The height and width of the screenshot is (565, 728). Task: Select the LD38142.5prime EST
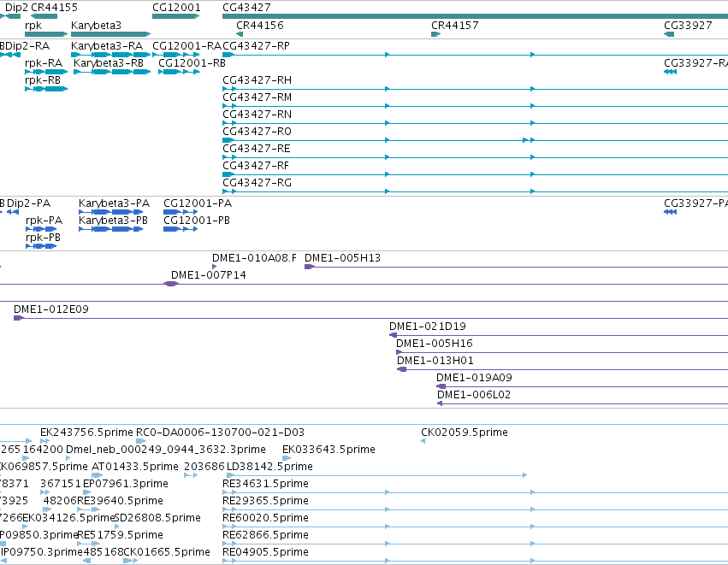coord(269,467)
